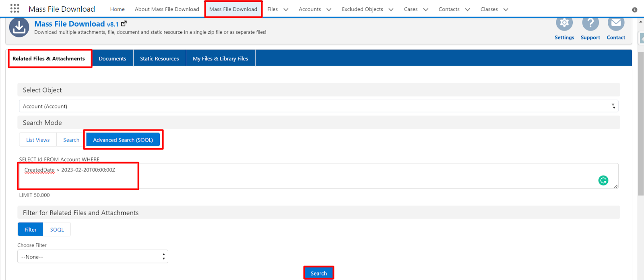The image size is (644, 280).
Task: Expand the Classes menu chevron
Action: [x=506, y=9]
